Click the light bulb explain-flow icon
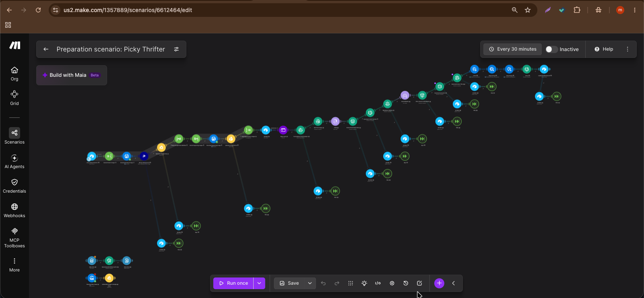 point(364,283)
